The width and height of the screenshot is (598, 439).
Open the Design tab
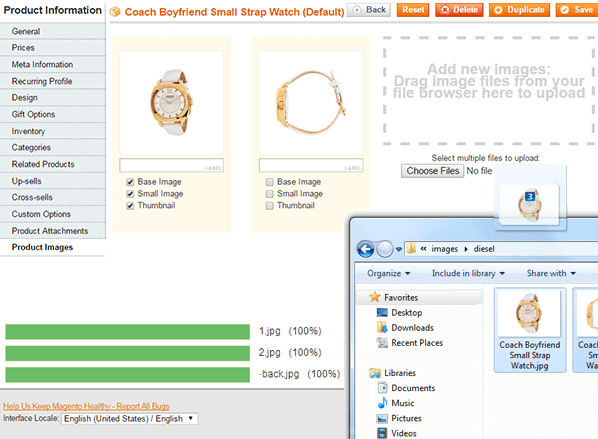pyautogui.click(x=53, y=98)
